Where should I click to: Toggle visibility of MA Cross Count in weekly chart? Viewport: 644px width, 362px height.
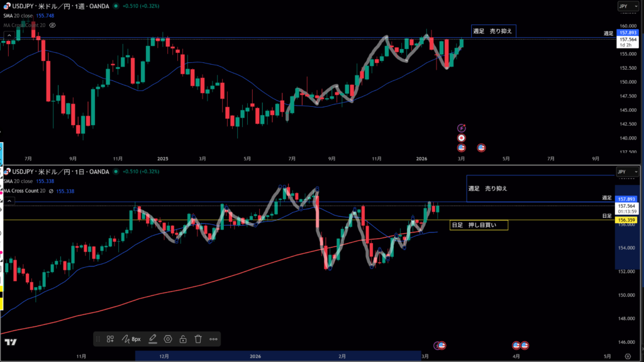[52, 25]
